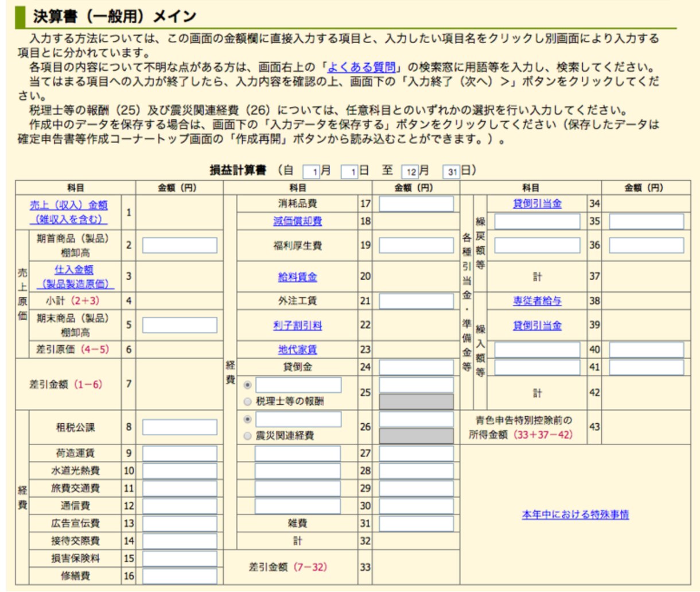Open the 貸倒引当金 link in row 34
The image size is (700, 592).
(537, 203)
